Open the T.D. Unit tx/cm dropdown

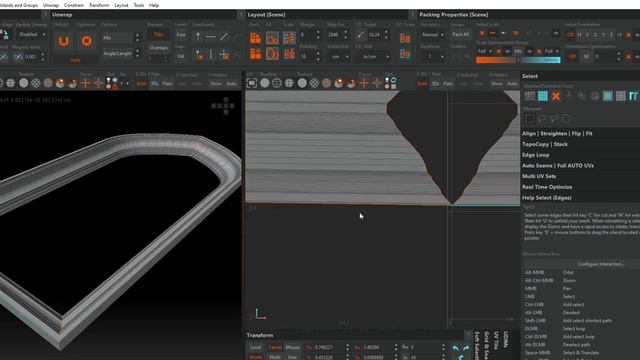pyautogui.click(x=372, y=57)
